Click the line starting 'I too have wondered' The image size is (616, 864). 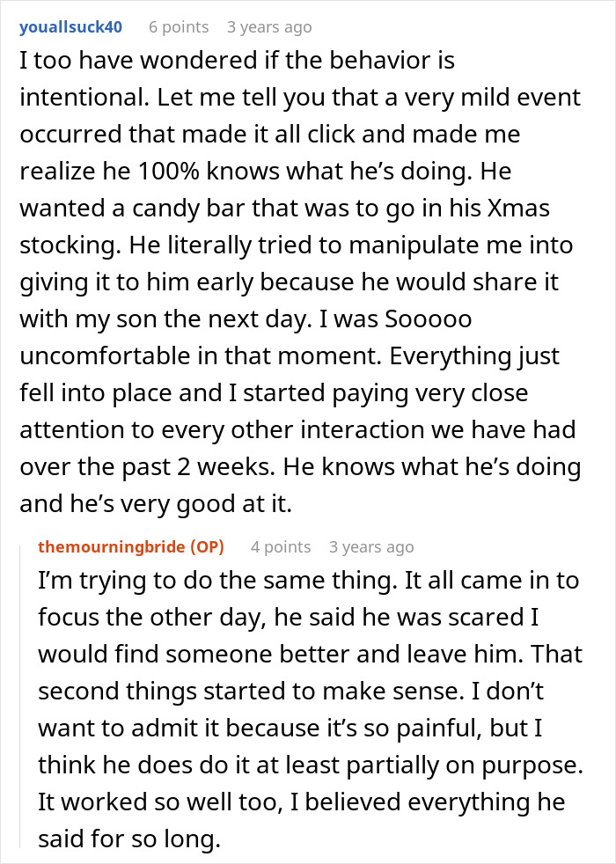pos(236,61)
